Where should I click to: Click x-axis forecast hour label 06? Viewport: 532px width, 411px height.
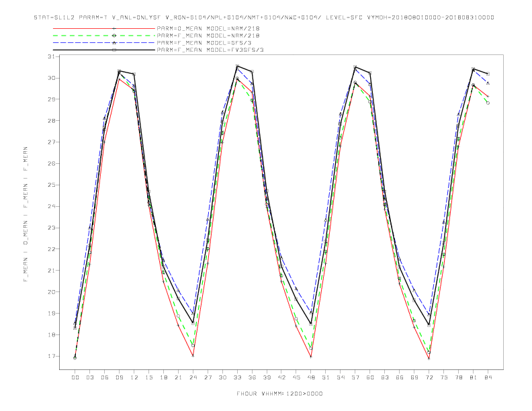[x=105, y=377]
